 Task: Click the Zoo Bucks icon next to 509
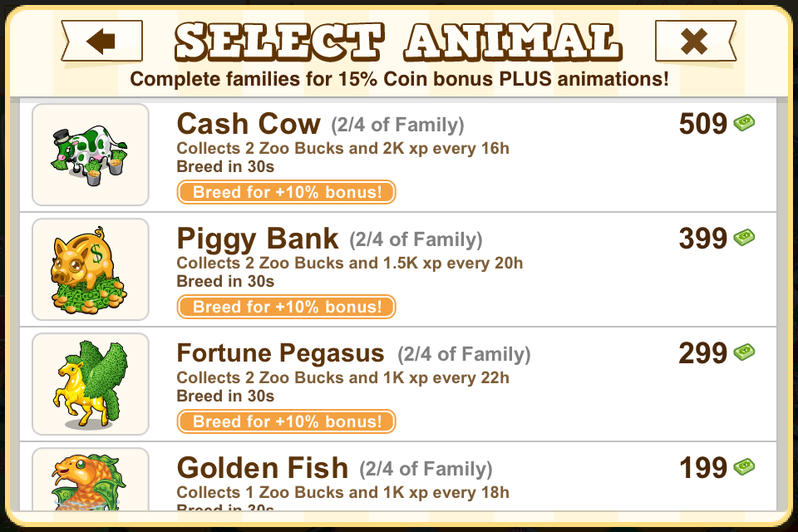pyautogui.click(x=744, y=123)
